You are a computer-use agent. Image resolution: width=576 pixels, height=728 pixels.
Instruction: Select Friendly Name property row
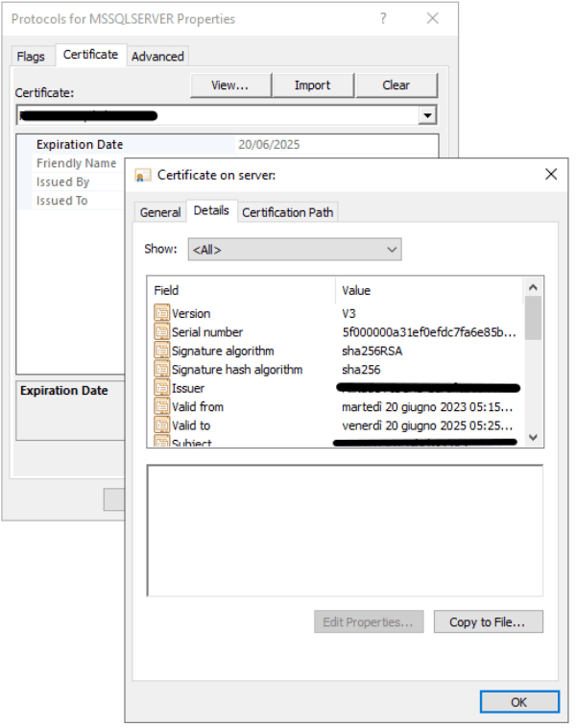point(72,163)
